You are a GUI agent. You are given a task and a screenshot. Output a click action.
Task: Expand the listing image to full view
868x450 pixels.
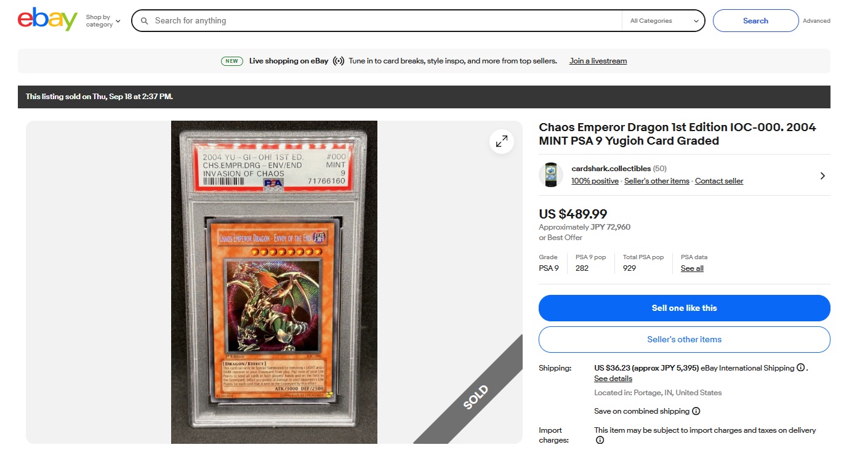click(502, 142)
